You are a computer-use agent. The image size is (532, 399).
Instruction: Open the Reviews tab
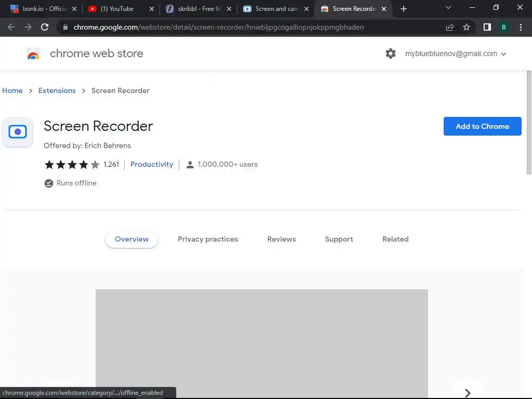tap(282, 239)
